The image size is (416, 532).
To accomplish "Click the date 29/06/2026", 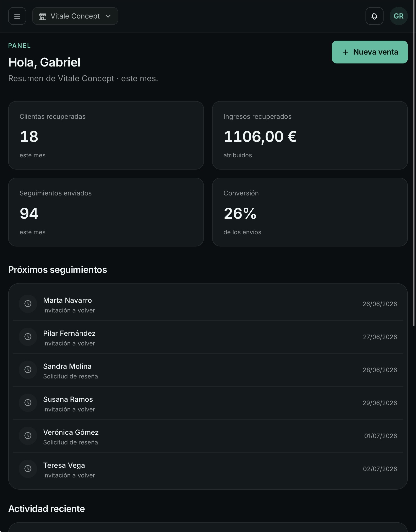I will (x=380, y=403).
